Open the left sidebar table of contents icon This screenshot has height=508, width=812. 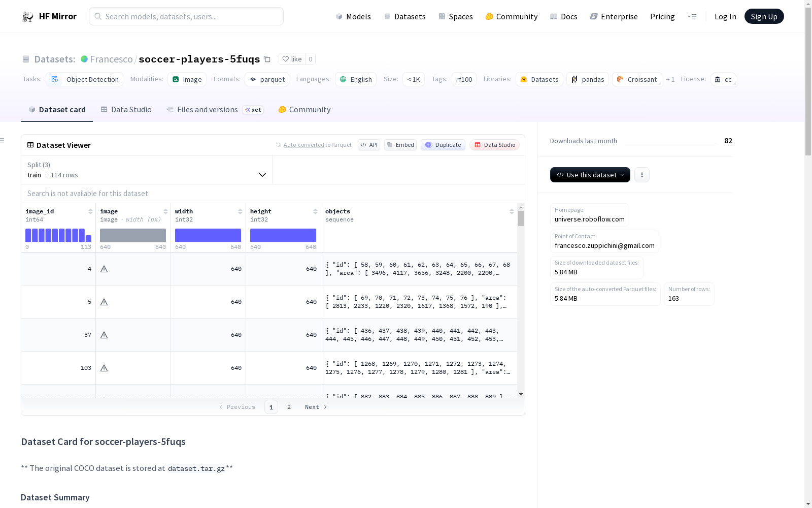[x=3, y=140]
